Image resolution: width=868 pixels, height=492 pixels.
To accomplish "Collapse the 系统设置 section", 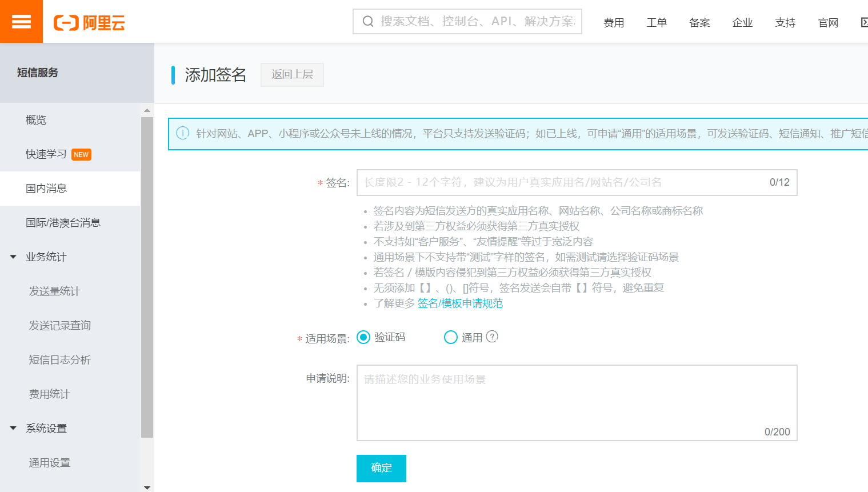I will click(x=13, y=428).
